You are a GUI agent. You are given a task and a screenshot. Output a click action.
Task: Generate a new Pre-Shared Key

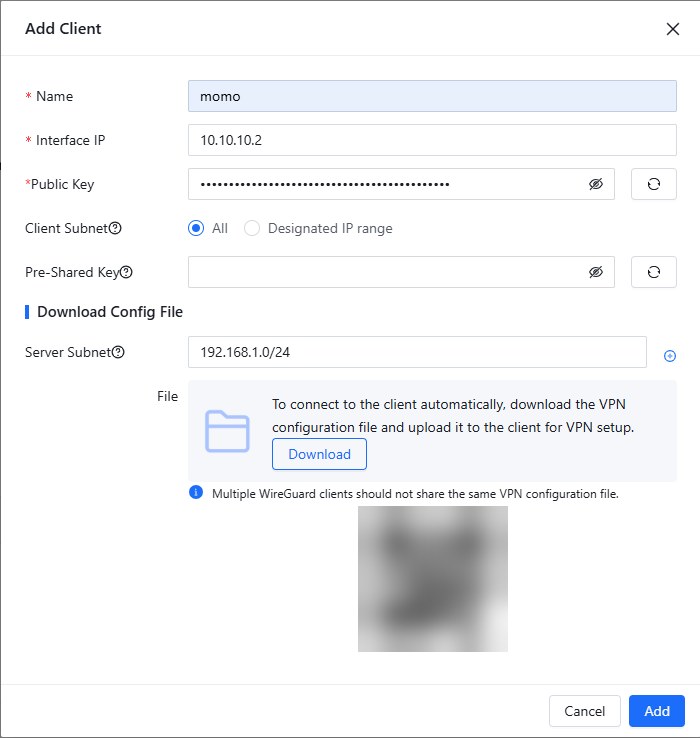(x=653, y=272)
